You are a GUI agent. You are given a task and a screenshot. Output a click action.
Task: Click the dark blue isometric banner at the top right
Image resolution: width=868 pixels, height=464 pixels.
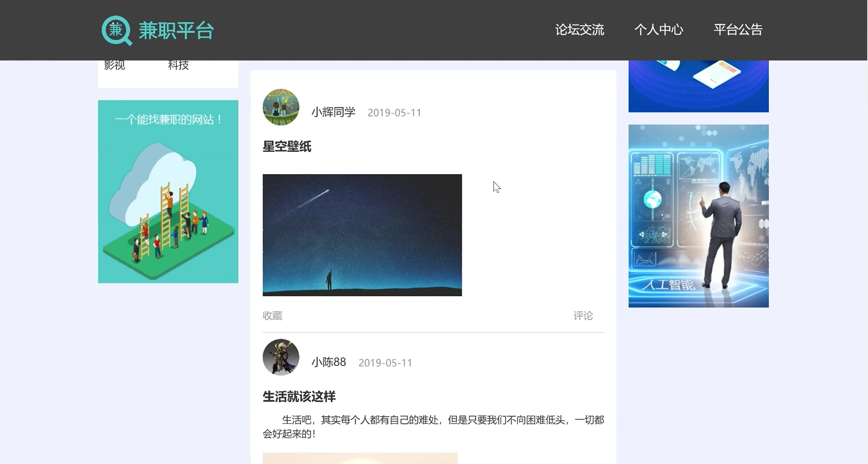pyautogui.click(x=698, y=86)
